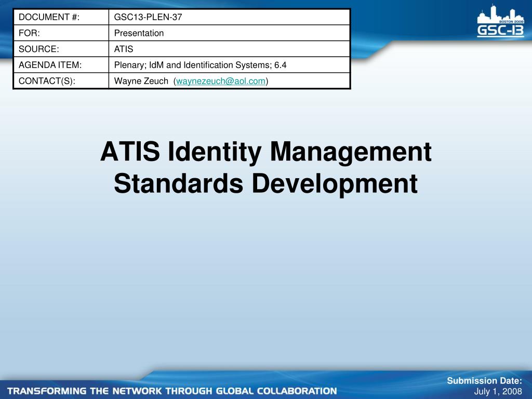
Task: Click the July 1, 2008 date text
Action: [x=498, y=391]
